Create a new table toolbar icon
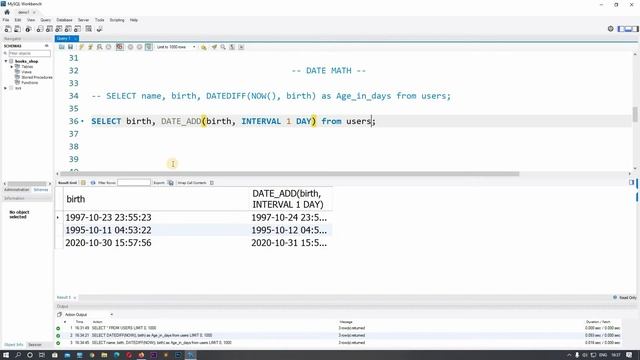 point(49,29)
